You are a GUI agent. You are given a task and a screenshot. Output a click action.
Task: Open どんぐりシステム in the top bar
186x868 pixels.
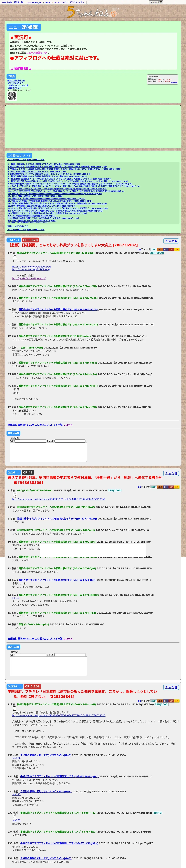tap(77, 2)
